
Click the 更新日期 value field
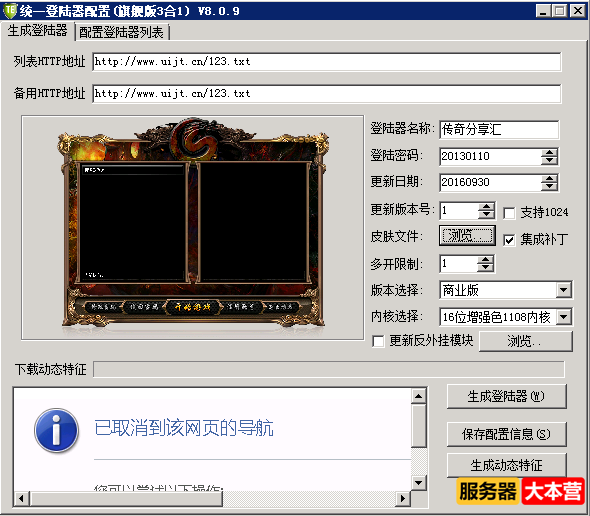click(x=490, y=183)
